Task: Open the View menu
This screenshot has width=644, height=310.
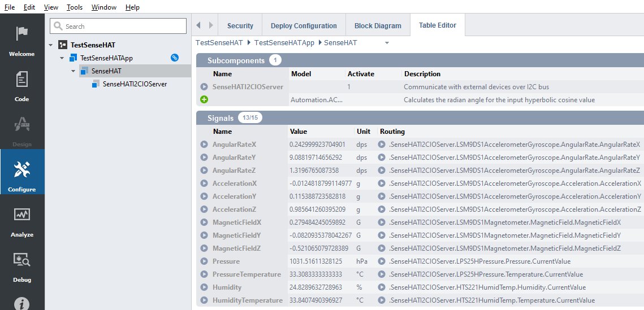Action: click(51, 7)
